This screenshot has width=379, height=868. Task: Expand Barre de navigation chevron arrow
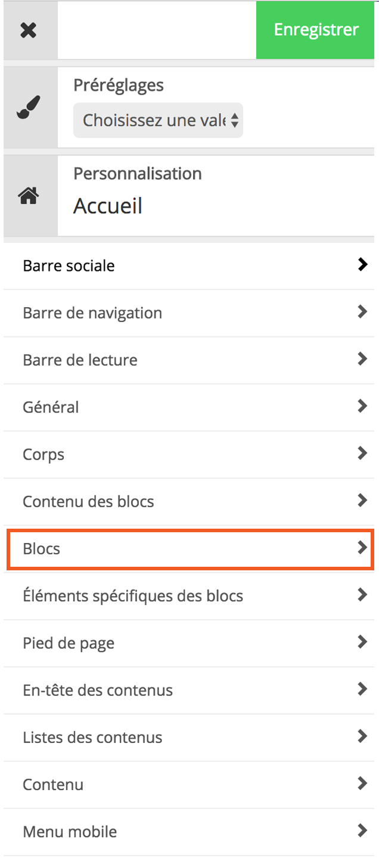(362, 312)
